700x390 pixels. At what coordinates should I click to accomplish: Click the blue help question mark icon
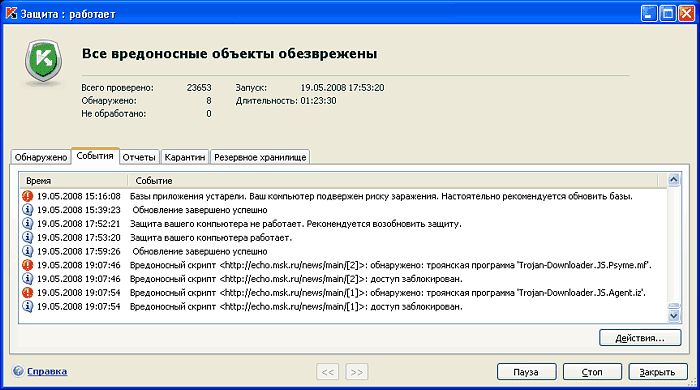(x=18, y=371)
